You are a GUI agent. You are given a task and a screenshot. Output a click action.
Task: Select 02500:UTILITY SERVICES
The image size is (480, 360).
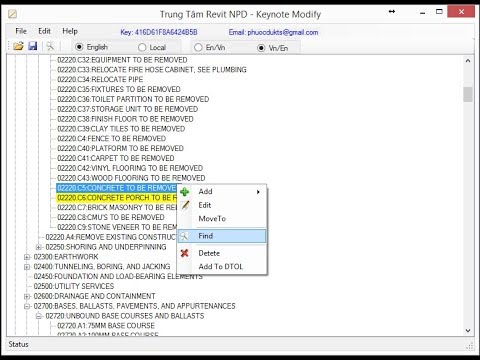pos(74,286)
